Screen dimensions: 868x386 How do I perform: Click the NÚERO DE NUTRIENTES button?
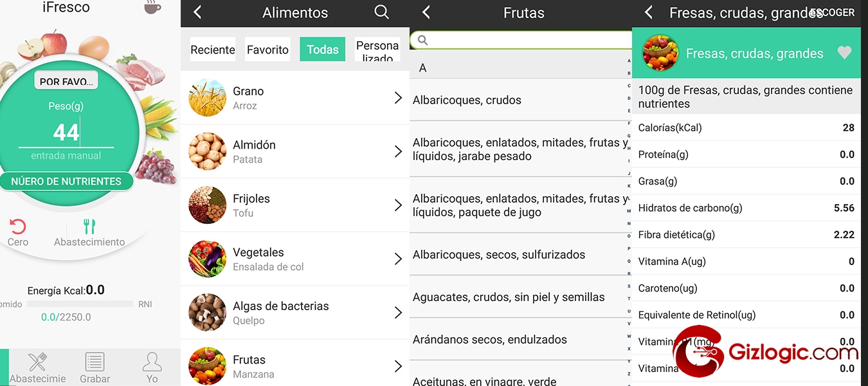tap(66, 181)
